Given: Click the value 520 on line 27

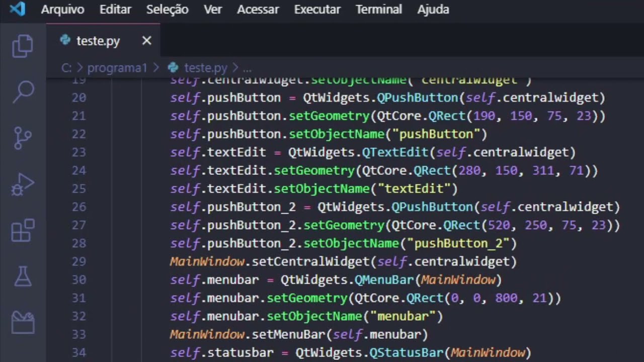Looking at the screenshot, I should tap(499, 225).
